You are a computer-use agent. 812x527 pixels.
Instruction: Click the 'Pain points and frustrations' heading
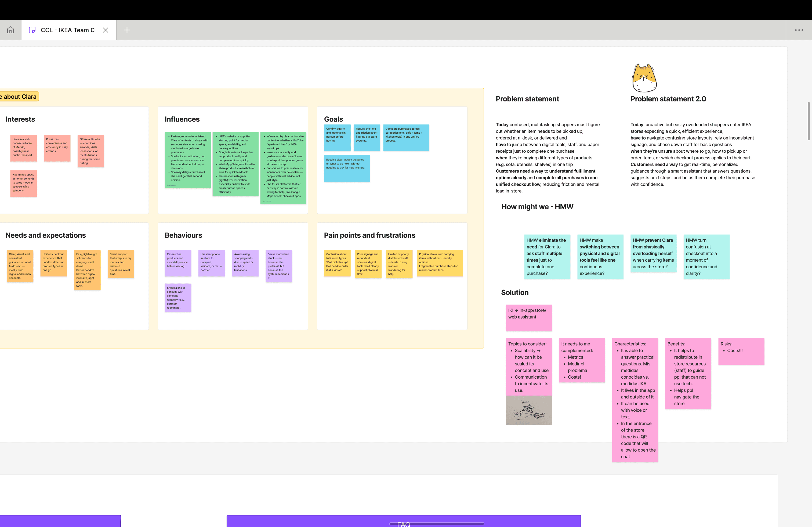pos(369,235)
